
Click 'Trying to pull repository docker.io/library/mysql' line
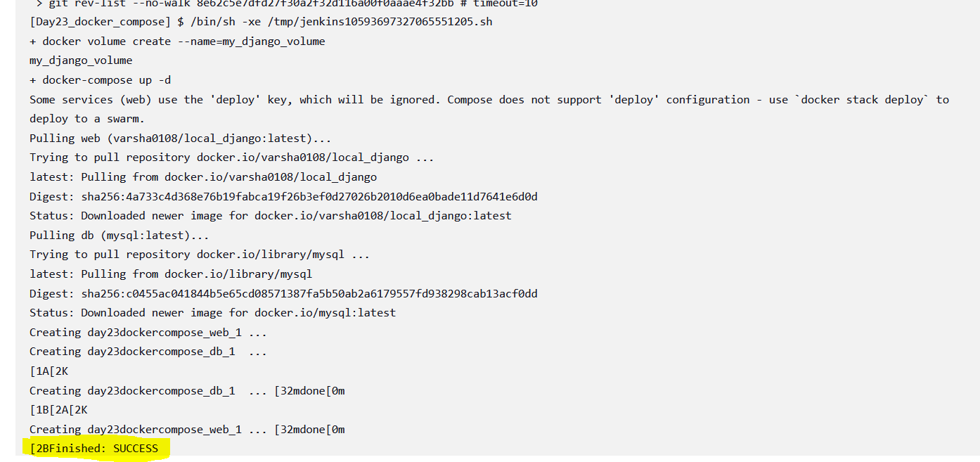click(x=200, y=255)
